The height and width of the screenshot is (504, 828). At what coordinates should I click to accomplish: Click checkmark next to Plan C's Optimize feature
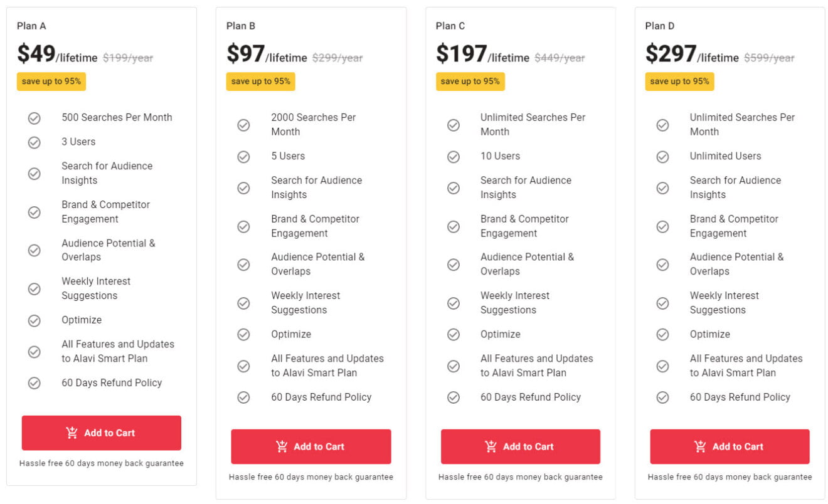tap(453, 335)
